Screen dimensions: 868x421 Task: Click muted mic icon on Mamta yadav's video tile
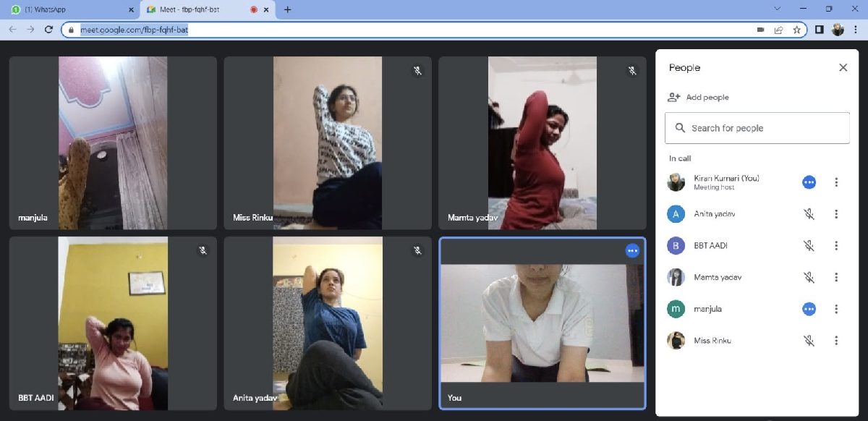(632, 71)
